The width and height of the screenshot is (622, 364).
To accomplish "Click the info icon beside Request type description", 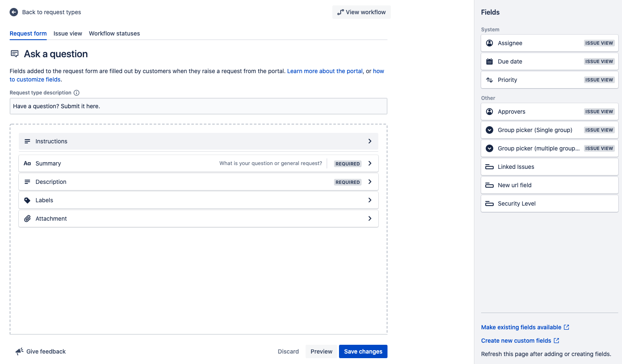I will 76,93.
